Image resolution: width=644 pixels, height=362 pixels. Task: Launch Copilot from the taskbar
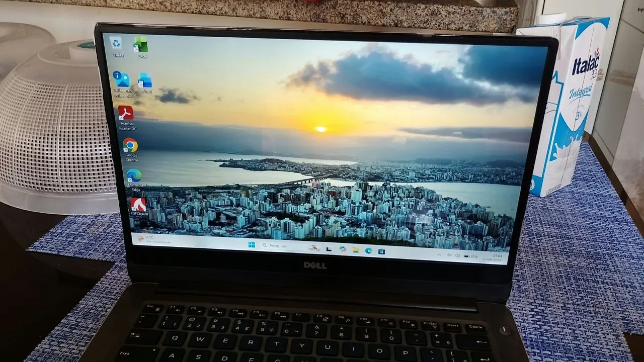(343, 249)
